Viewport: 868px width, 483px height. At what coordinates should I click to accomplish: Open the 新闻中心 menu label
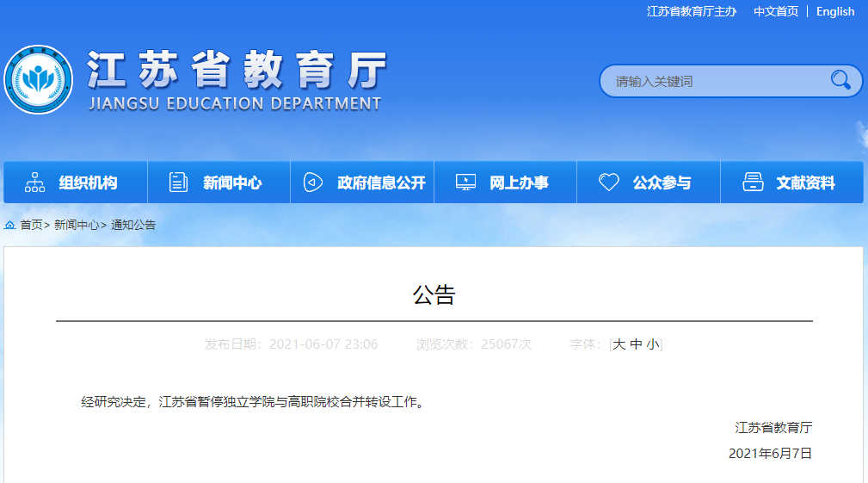232,183
